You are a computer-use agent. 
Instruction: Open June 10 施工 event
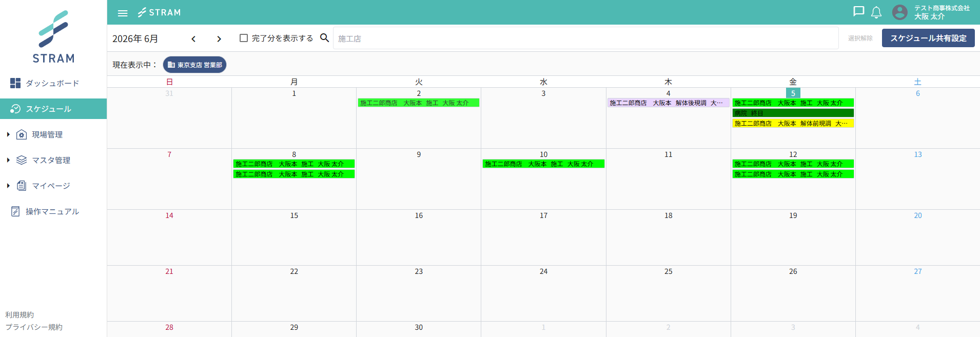(x=543, y=164)
